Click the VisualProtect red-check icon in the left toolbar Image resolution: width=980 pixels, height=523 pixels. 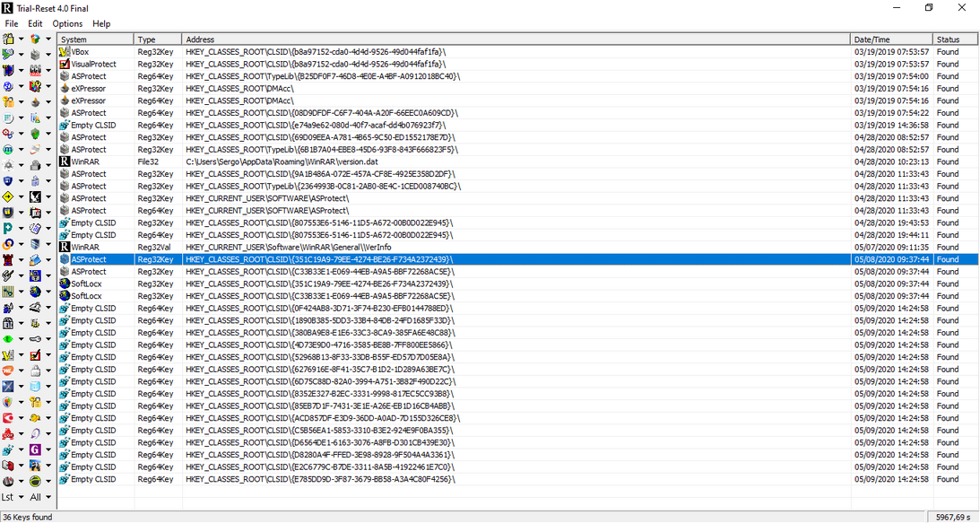pos(35,354)
